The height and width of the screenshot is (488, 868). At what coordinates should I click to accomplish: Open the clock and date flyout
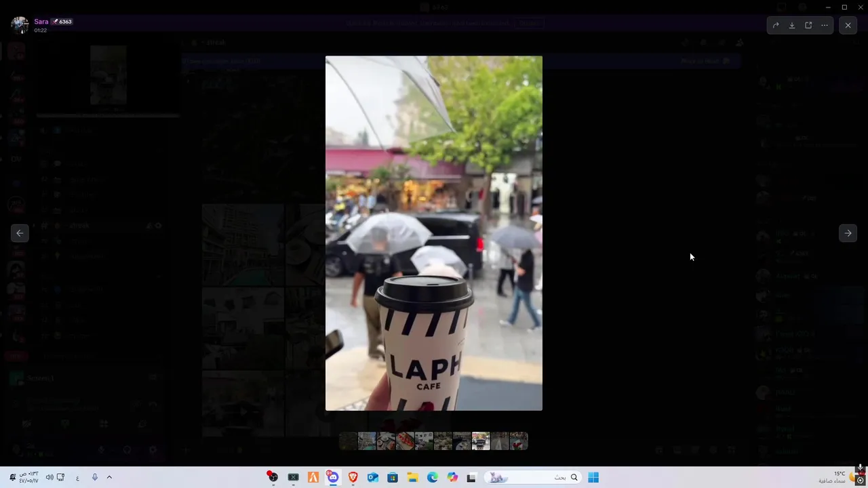coord(29,477)
